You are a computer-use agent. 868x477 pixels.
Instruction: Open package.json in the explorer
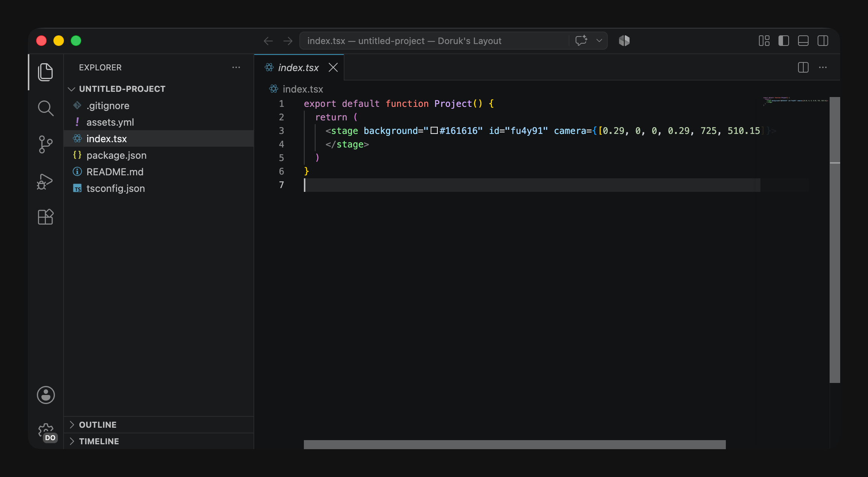159,155
